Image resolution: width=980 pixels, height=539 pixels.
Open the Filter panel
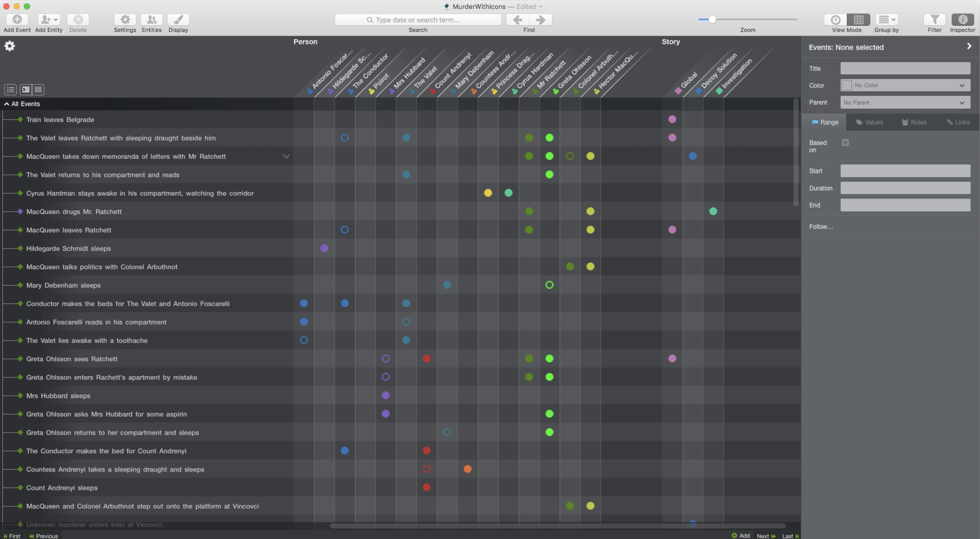coord(935,20)
